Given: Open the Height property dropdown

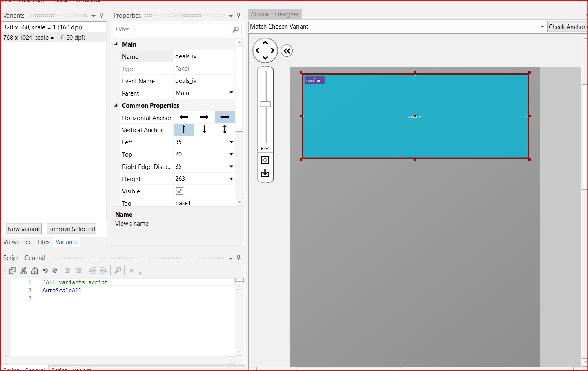Looking at the screenshot, I should pos(231,179).
